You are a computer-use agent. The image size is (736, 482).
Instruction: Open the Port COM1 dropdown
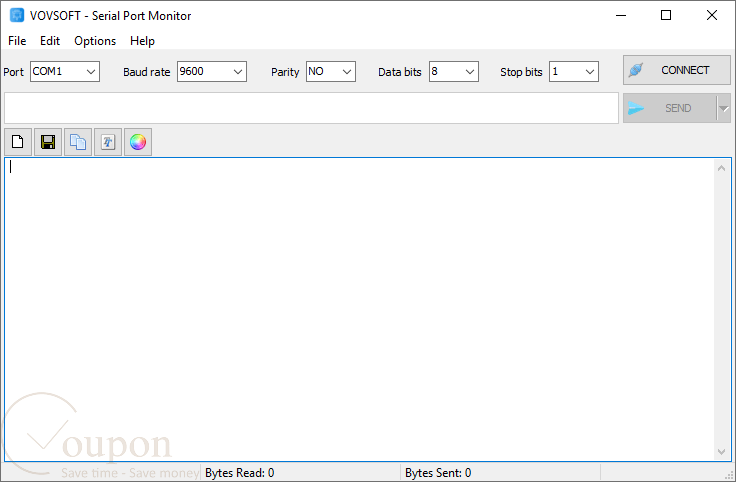(x=65, y=71)
